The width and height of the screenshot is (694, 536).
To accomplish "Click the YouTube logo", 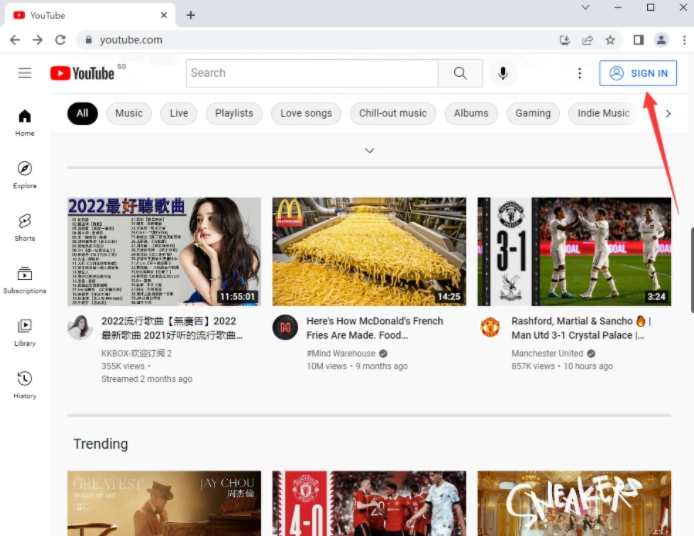I will [x=83, y=73].
